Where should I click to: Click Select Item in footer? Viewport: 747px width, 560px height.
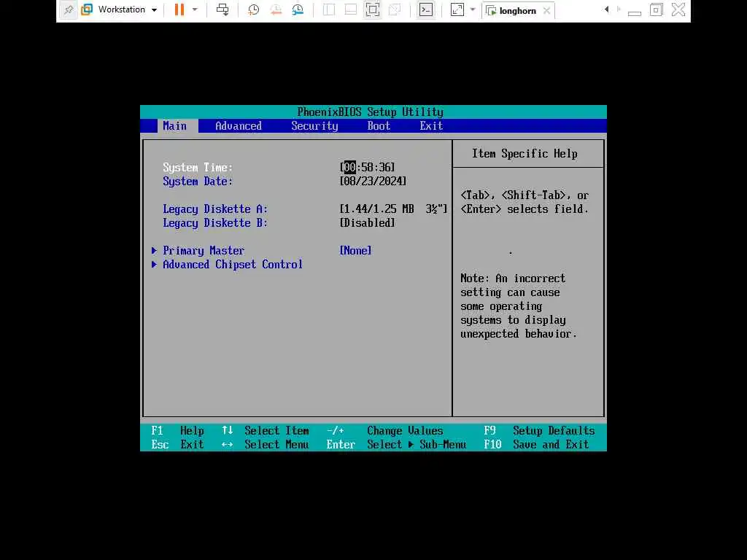[x=276, y=430]
